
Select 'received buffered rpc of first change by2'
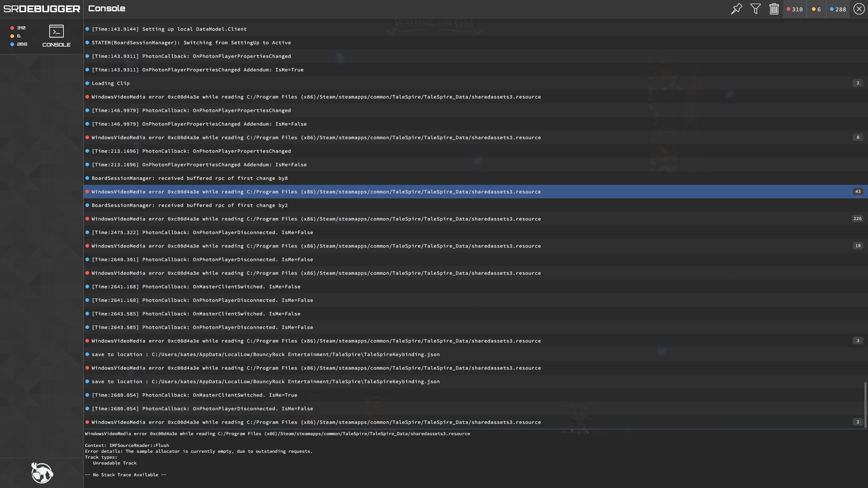click(475, 205)
